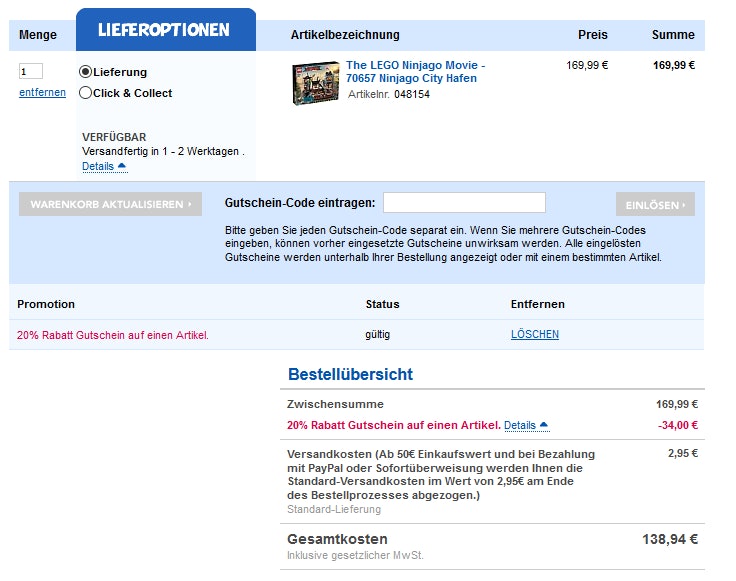Delete the promotion with the LÖSCHEN link
Image resolution: width=736 pixels, height=581 pixels.
[535, 334]
